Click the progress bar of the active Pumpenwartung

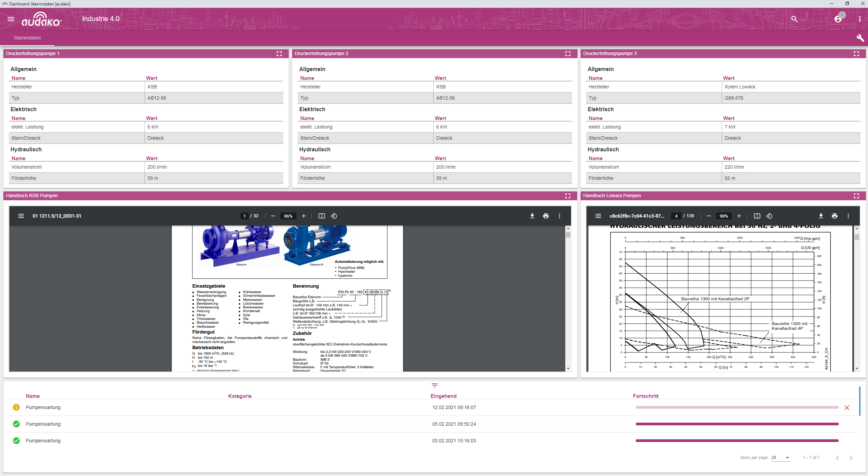pos(736,407)
